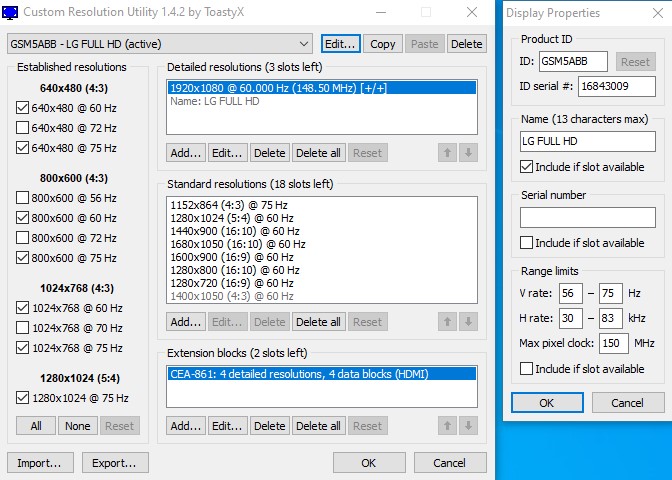This screenshot has width=672, height=480.
Task: Click move down arrow for Standard resolutions
Action: [469, 322]
